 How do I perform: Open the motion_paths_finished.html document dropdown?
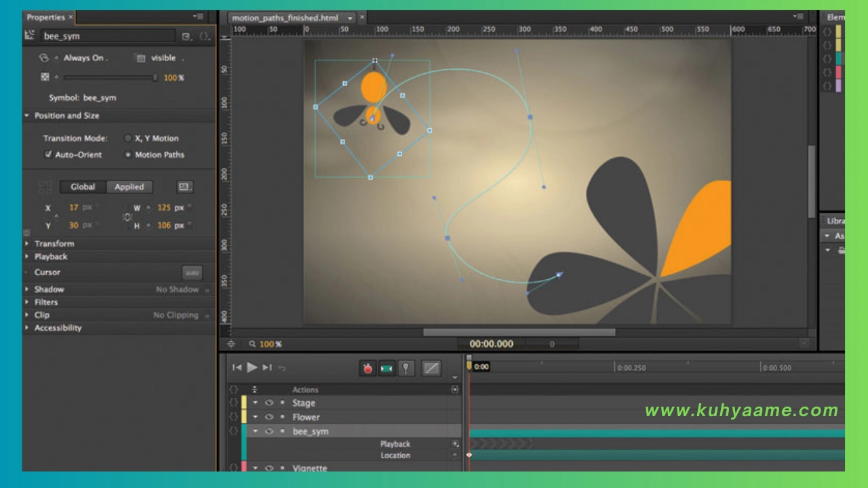point(351,18)
